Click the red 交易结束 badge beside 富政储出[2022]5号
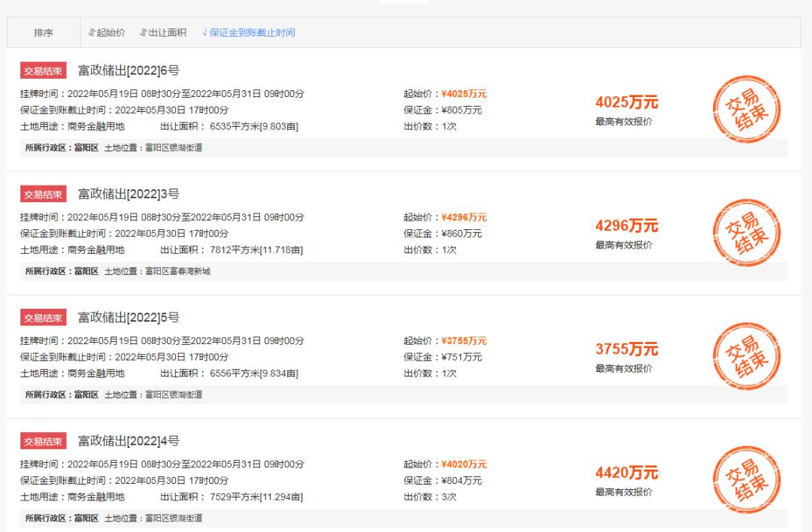This screenshot has height=532, width=812. (x=44, y=317)
